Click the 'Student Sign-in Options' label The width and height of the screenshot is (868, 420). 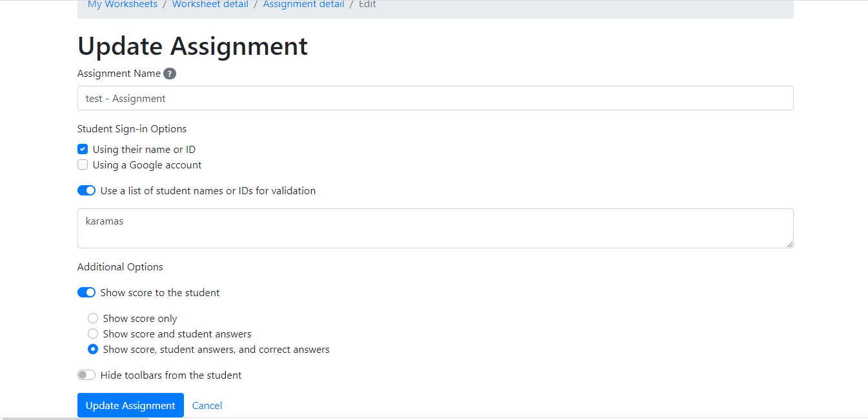pos(132,128)
